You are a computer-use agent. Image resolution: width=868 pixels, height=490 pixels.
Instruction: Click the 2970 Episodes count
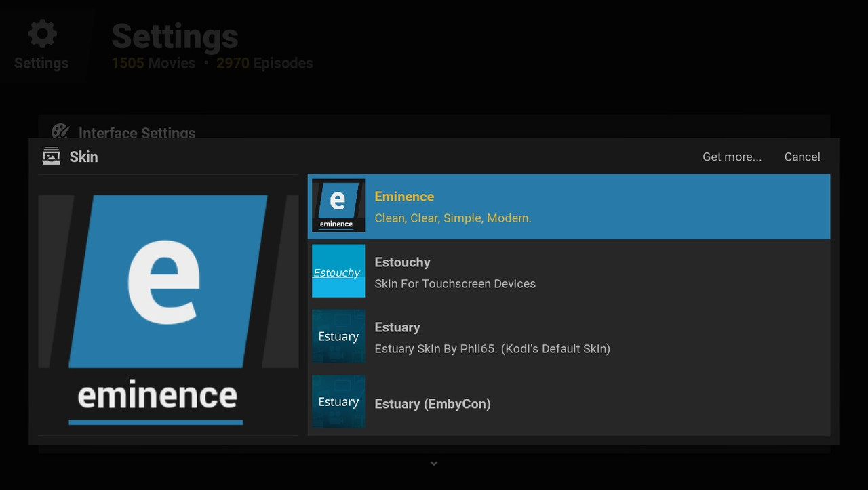pos(264,63)
